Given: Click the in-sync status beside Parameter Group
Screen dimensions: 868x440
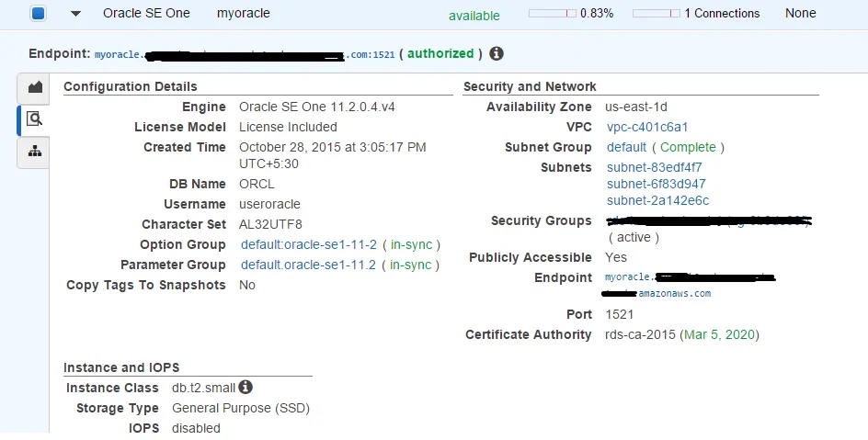Looking at the screenshot, I should 410,265.
